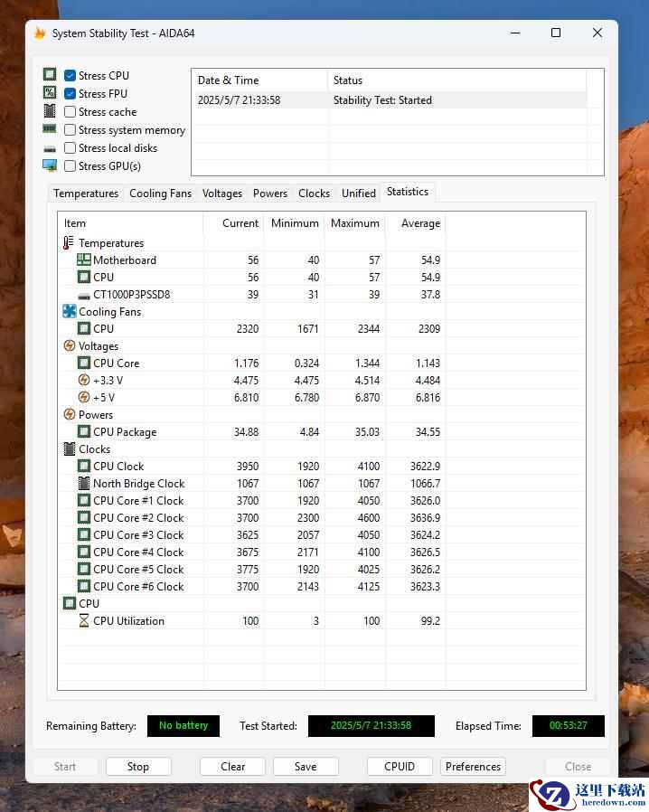Click the CPU Core voltage icon
Image resolution: width=649 pixels, height=812 pixels.
coord(84,363)
